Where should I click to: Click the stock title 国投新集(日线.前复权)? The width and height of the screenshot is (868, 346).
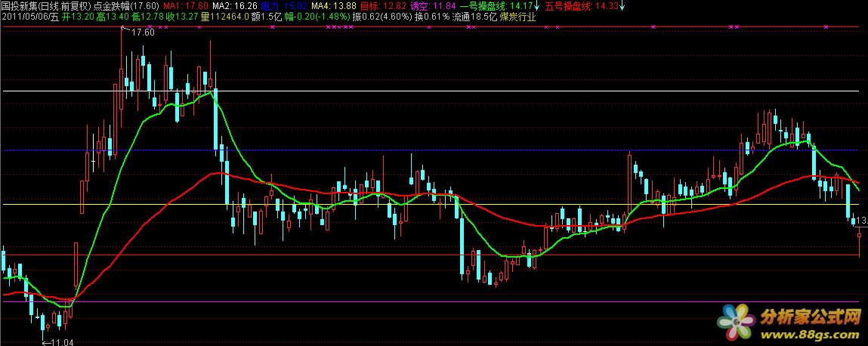46,7
